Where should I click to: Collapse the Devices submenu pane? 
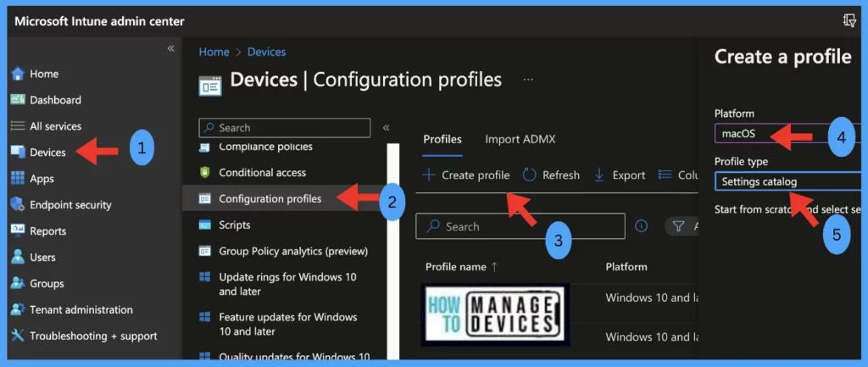[x=386, y=128]
